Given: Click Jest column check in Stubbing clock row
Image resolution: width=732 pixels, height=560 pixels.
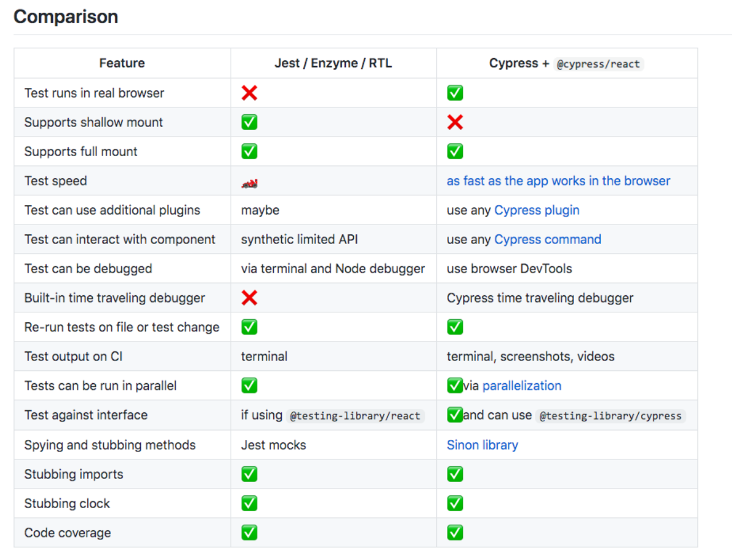Looking at the screenshot, I should pyautogui.click(x=249, y=503).
